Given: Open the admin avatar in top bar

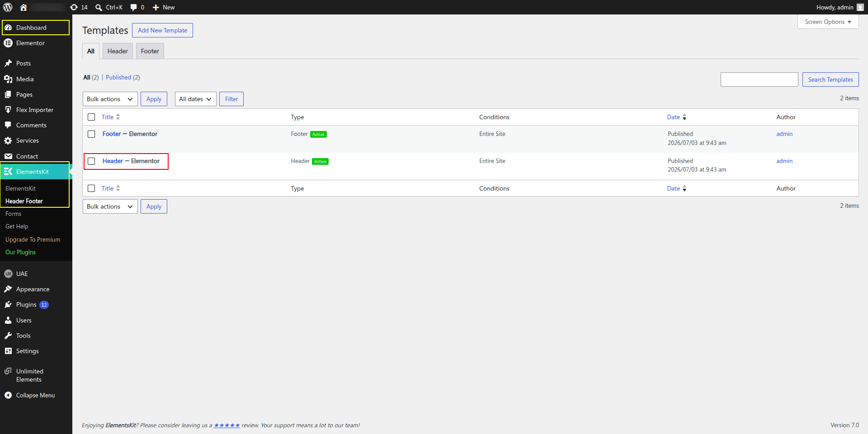Looking at the screenshot, I should 860,7.
